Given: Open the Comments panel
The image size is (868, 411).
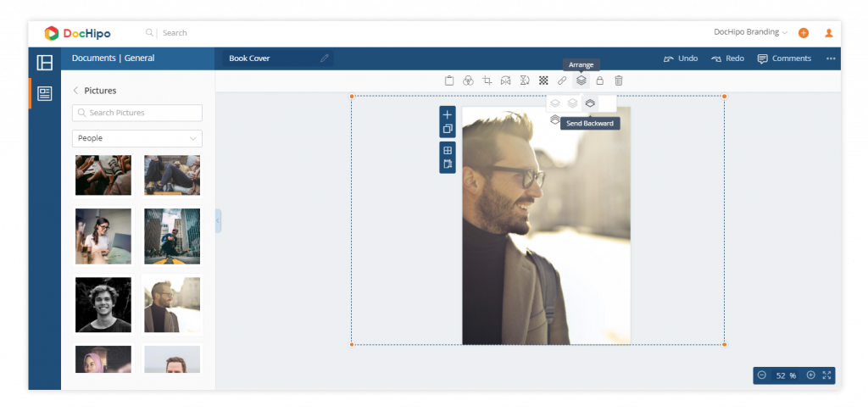Looking at the screenshot, I should click(x=784, y=58).
